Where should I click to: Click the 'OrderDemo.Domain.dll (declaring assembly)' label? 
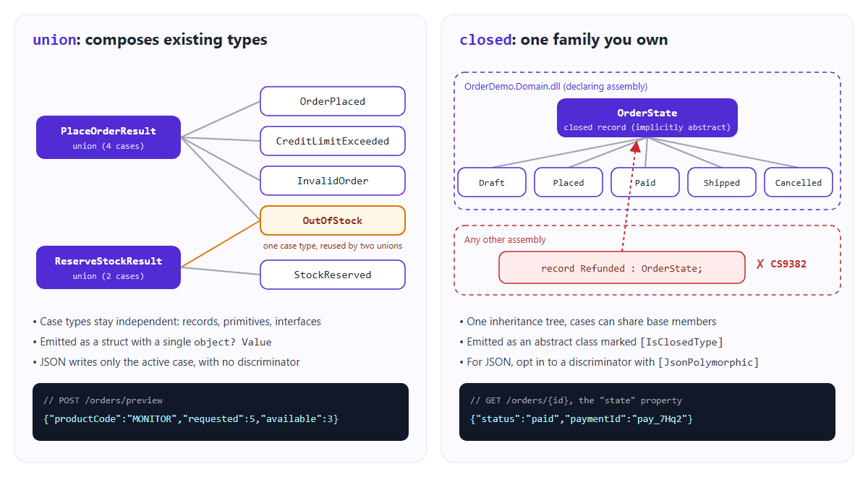556,86
